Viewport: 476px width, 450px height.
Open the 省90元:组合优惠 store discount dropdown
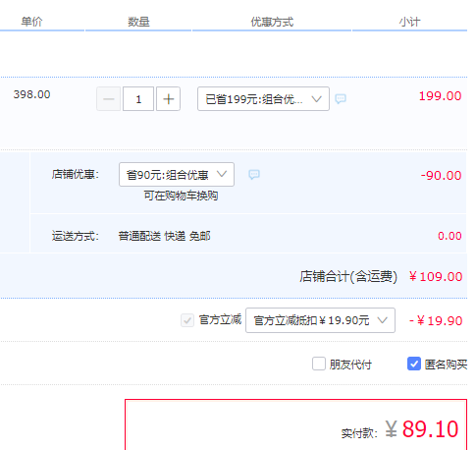[177, 174]
